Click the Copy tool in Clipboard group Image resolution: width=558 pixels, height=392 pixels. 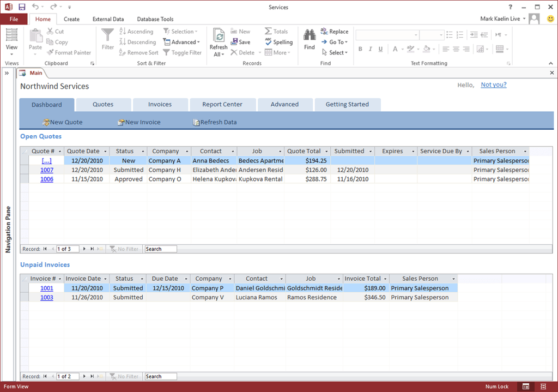(57, 42)
